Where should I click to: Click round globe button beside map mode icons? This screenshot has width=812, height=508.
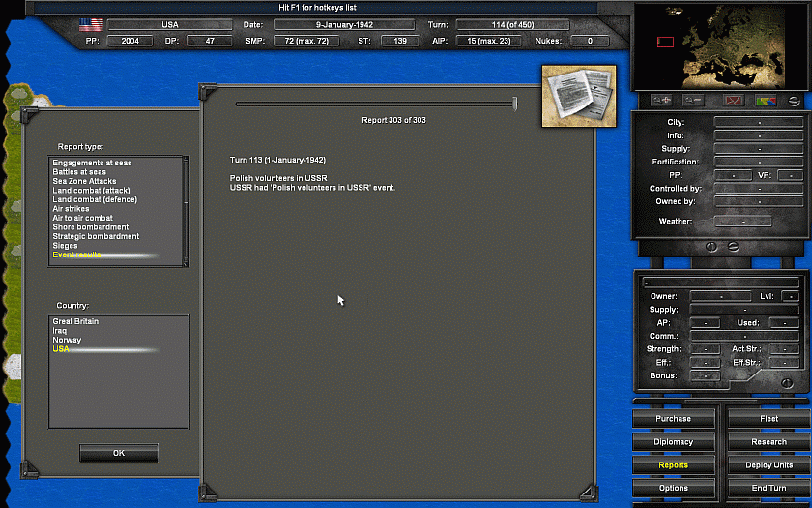pyautogui.click(x=795, y=101)
